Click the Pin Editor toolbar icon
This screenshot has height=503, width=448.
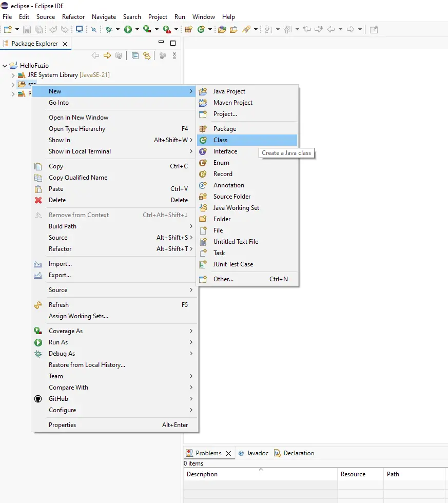tap(374, 30)
